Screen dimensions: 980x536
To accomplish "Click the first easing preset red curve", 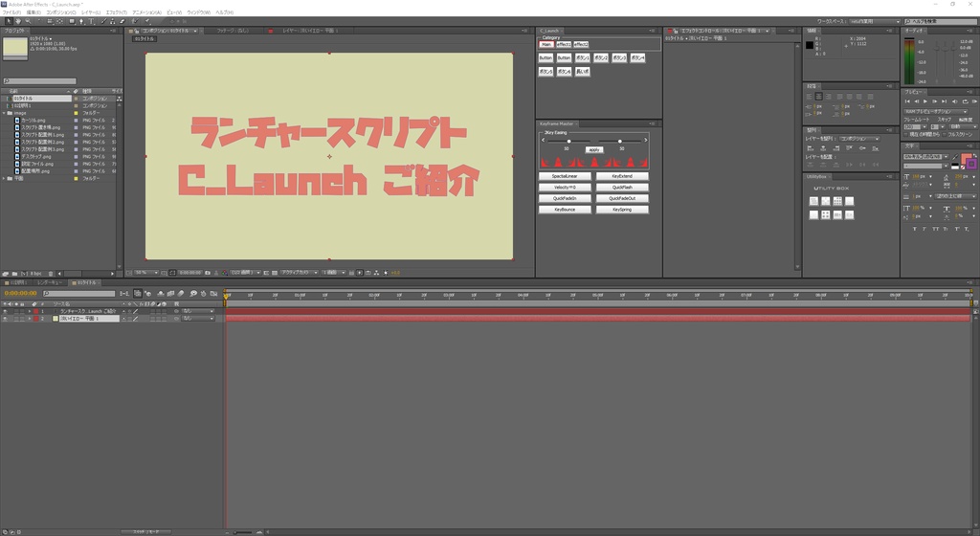I will coord(545,163).
